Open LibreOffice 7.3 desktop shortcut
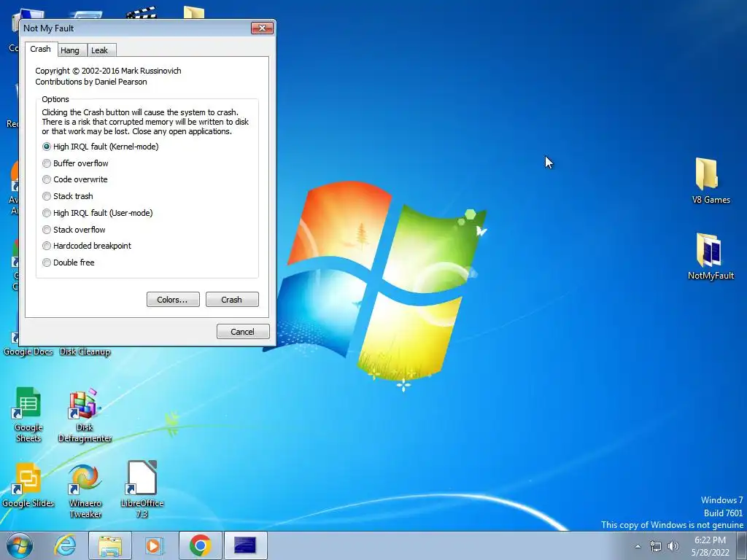The image size is (747, 560). [142, 489]
